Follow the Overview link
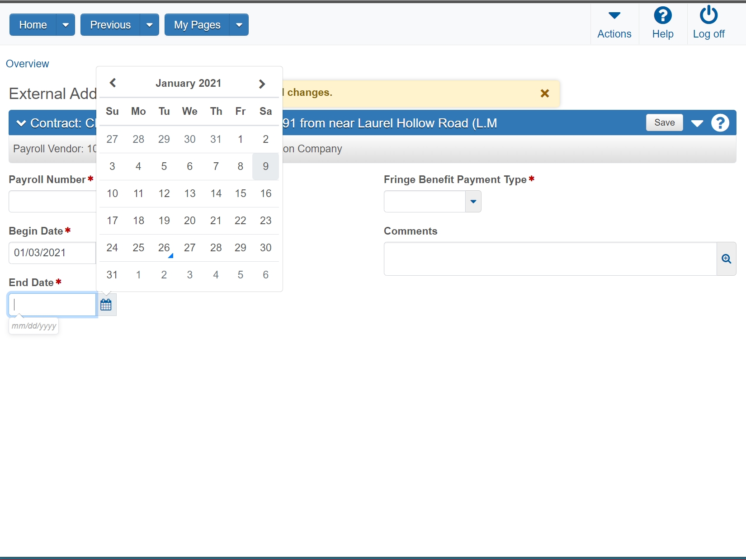 tap(27, 64)
